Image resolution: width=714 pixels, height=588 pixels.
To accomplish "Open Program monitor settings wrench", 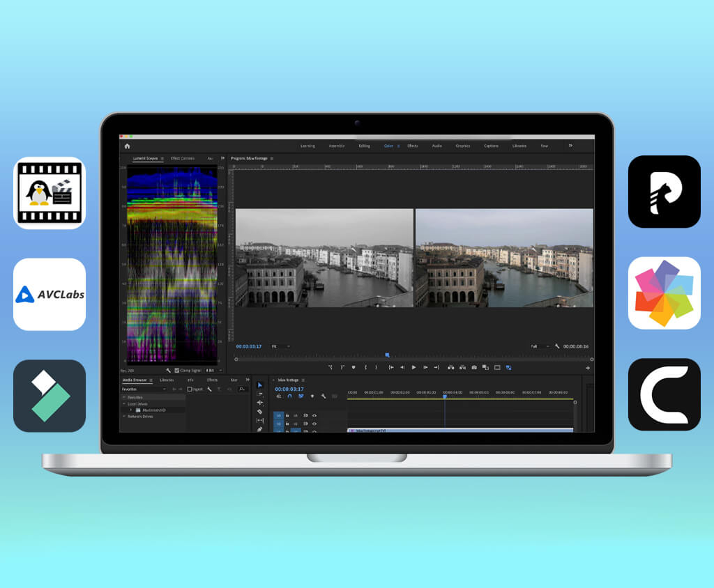I will (557, 346).
